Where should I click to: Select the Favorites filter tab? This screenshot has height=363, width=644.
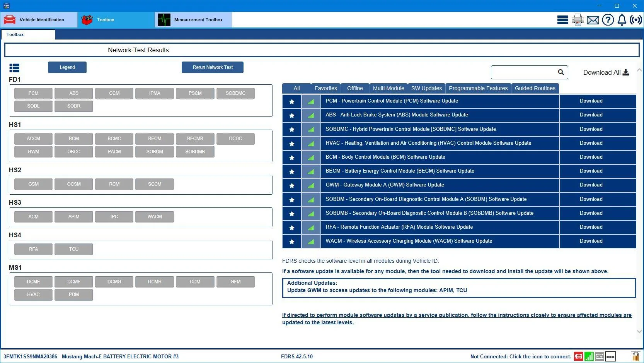(x=325, y=88)
